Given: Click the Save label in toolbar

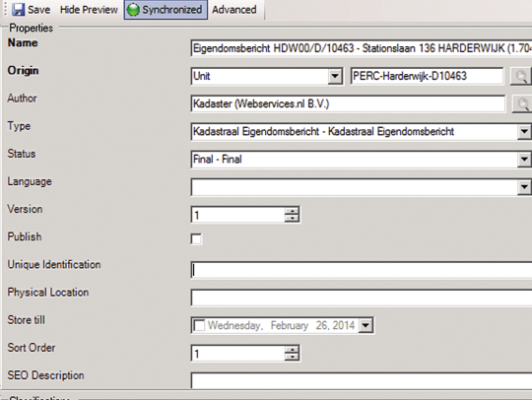Looking at the screenshot, I should click(39, 10).
